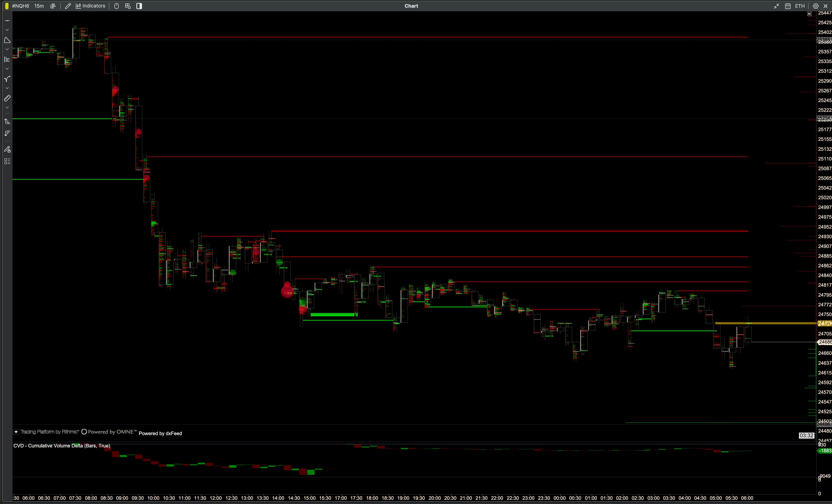Change the #NQH6 symbol

pyautogui.click(x=20, y=6)
